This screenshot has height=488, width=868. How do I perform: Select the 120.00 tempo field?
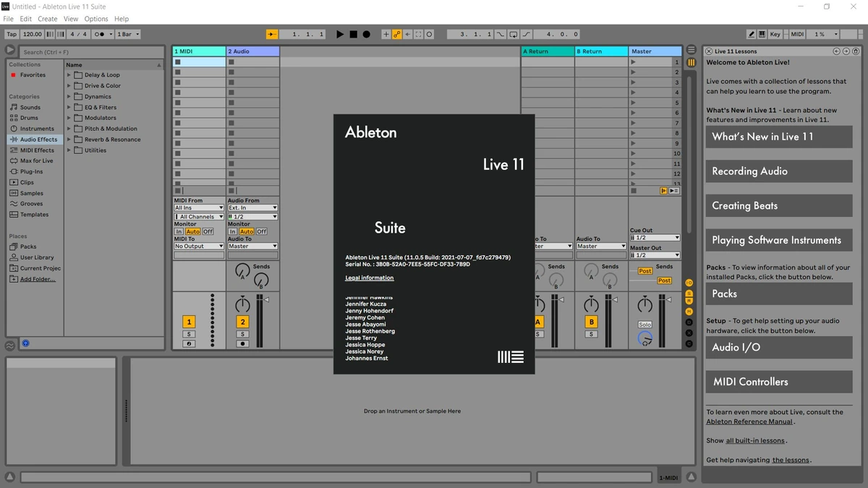click(32, 34)
